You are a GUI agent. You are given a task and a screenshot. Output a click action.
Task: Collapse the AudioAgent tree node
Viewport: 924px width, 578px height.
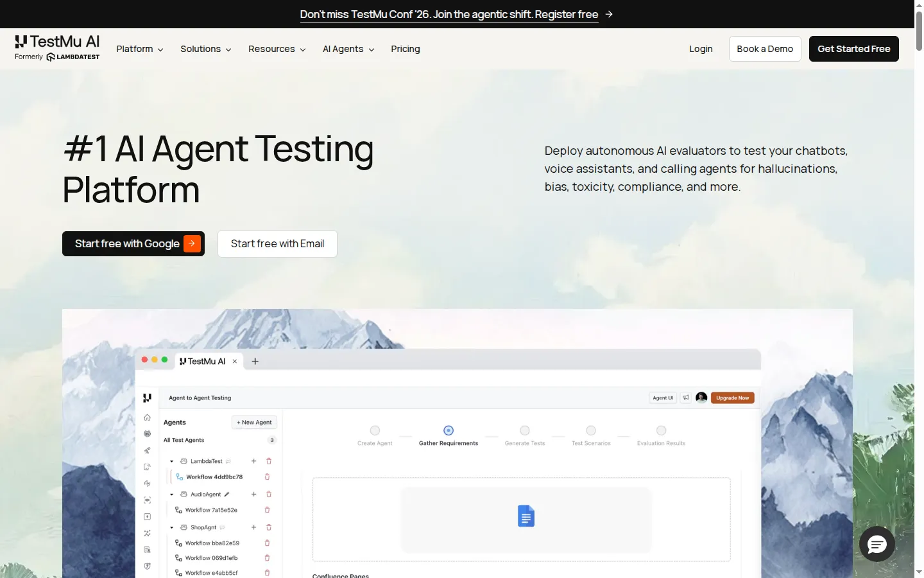tap(171, 495)
